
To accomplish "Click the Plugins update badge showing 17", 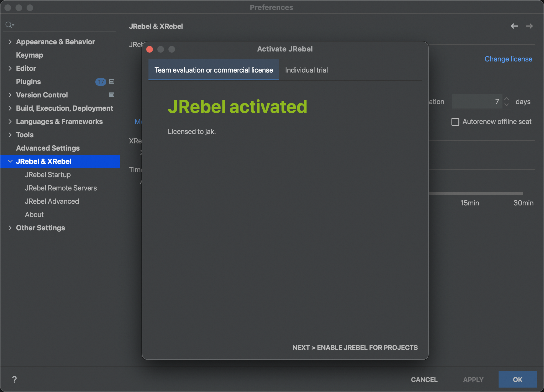I will click(101, 82).
